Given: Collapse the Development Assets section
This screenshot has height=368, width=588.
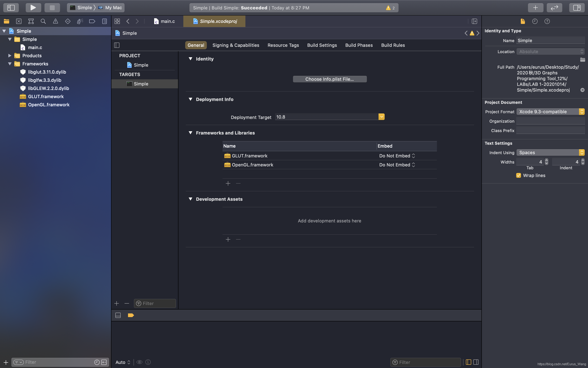Looking at the screenshot, I should coord(190,199).
